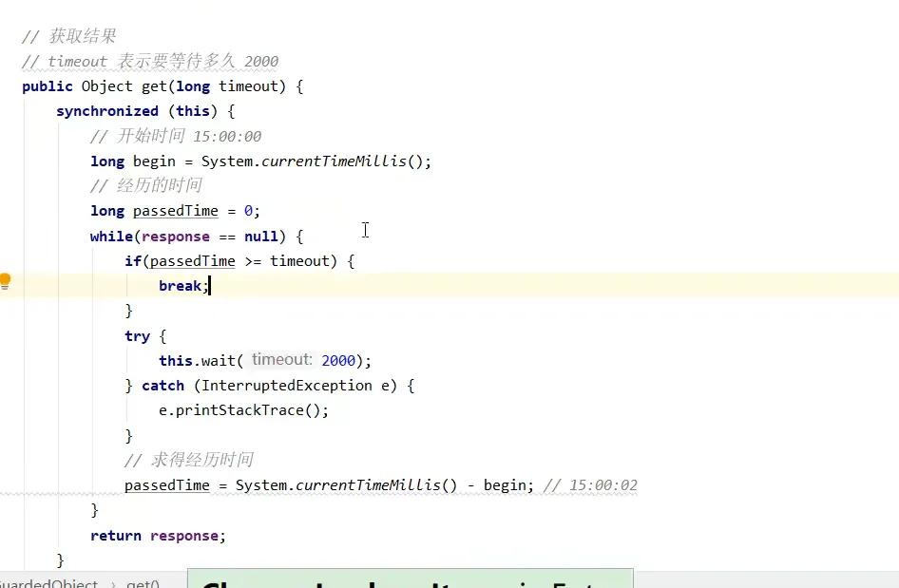Click the yellow intention lightbulb icon
The image size is (899, 588).
tap(6, 281)
